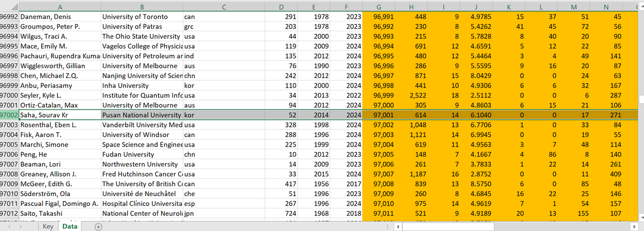
Task: Select cell 'Wilgus, Traci A.'
Action: click(x=59, y=37)
